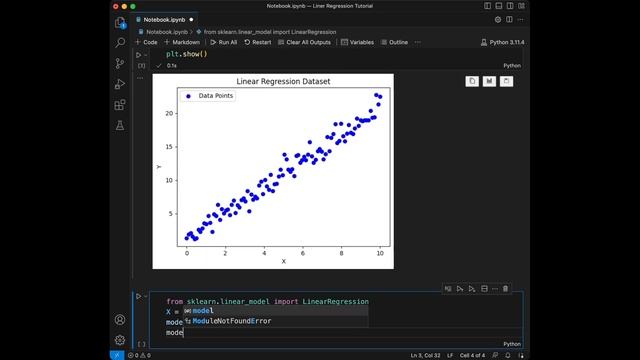Click Python language label of plt.show() cell
This screenshot has height=360, width=640.
pos(512,65)
